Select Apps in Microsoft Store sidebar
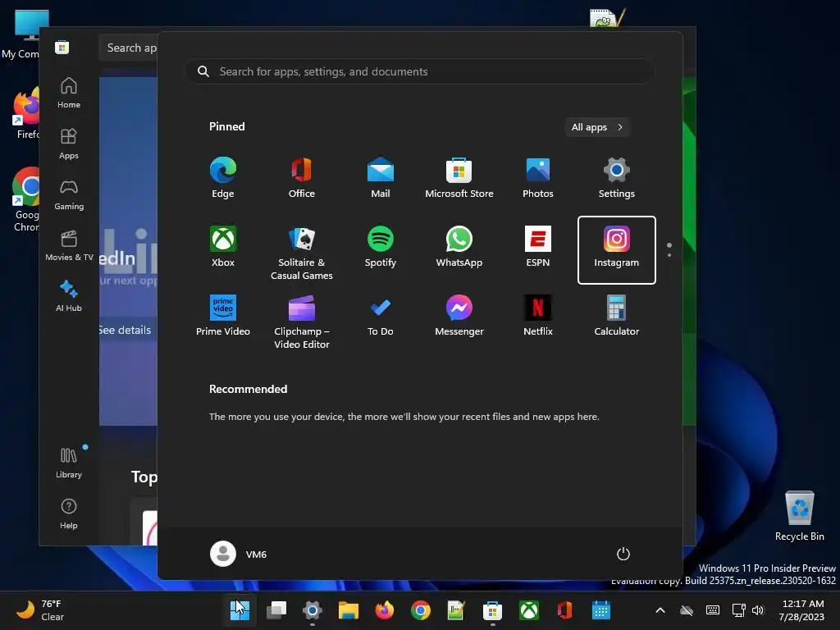Viewport: 840px width, 630px height. click(x=69, y=144)
